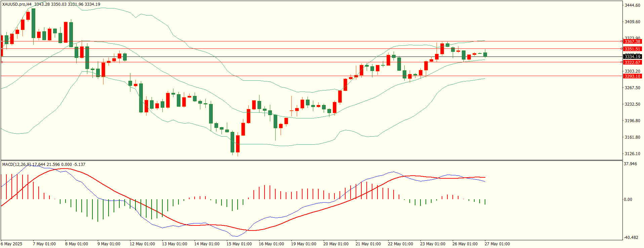
Task: Click the 7 May 01:00 date label
Action: click(44, 244)
